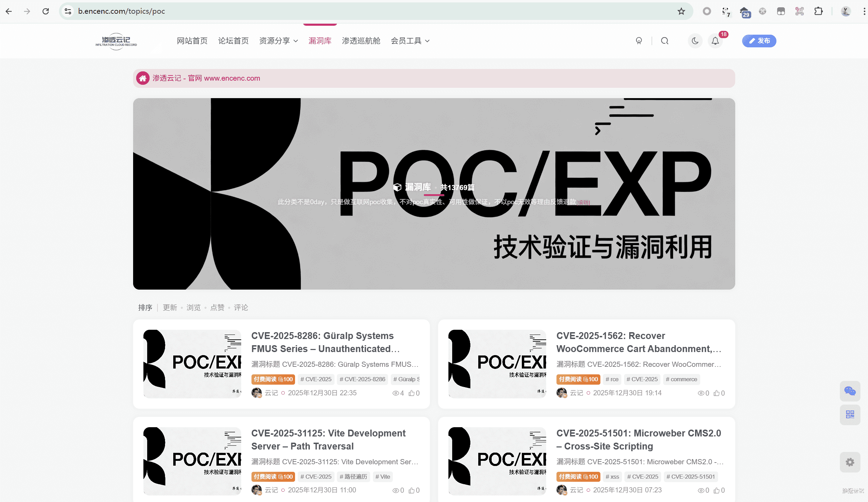Open Chrome extensions puzzle icon

pos(819,11)
